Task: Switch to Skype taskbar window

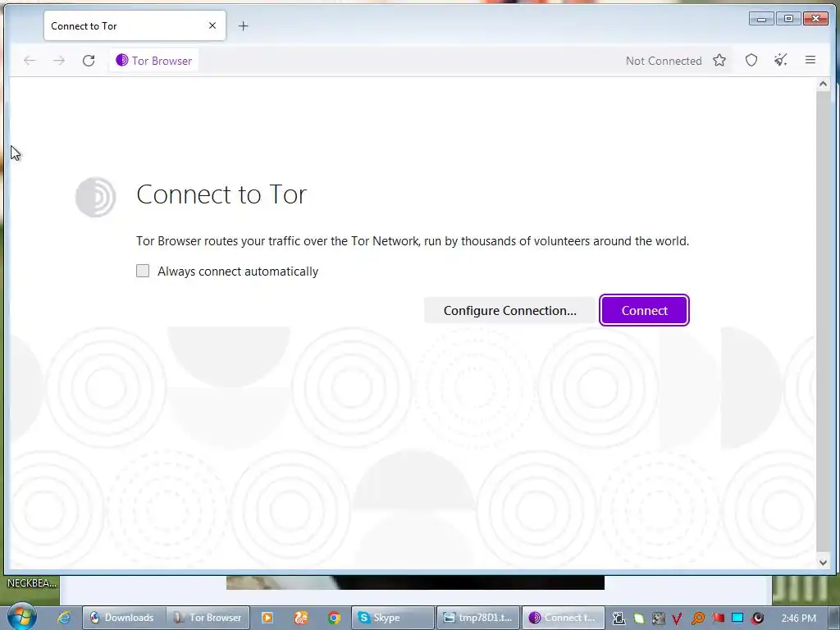Action: pos(393,619)
